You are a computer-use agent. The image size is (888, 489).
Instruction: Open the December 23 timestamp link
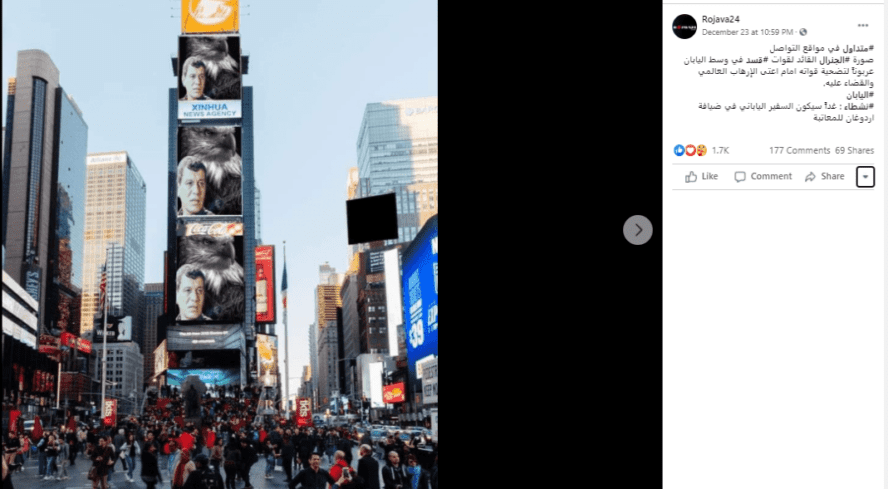click(747, 32)
